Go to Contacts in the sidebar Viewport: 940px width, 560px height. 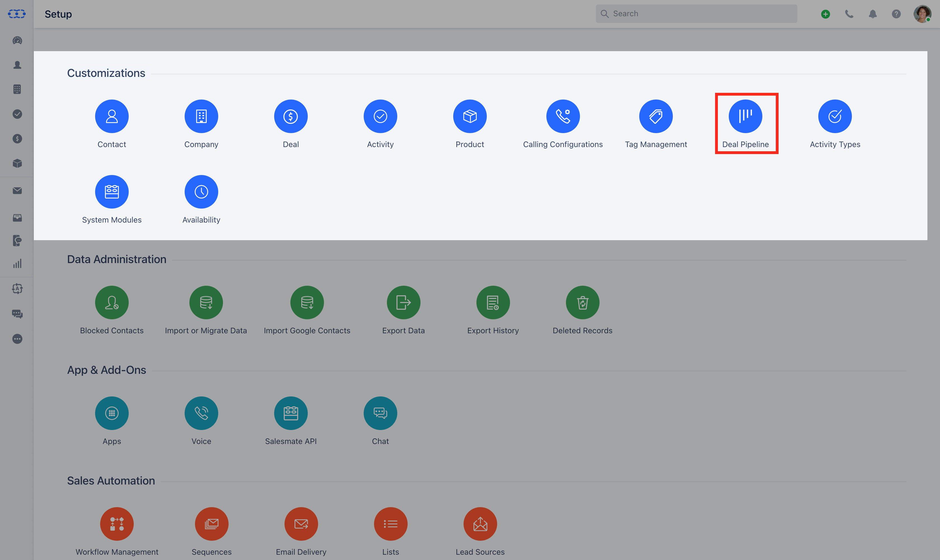(x=17, y=65)
